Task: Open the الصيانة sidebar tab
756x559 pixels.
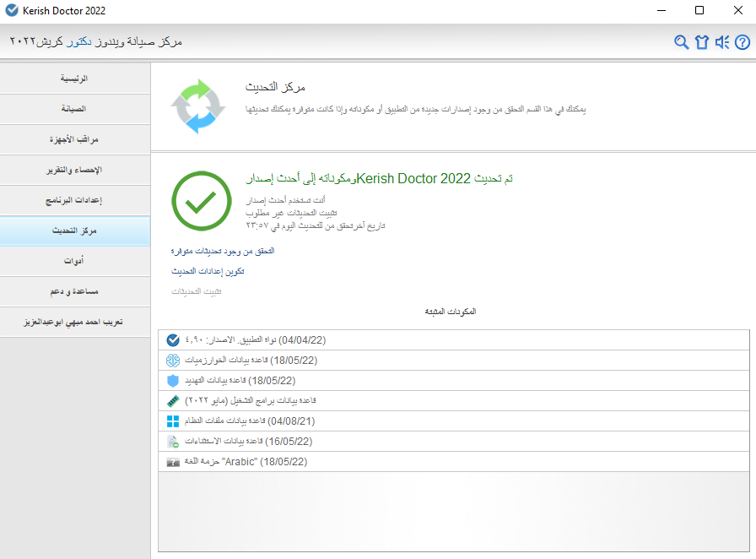Action: coord(75,109)
